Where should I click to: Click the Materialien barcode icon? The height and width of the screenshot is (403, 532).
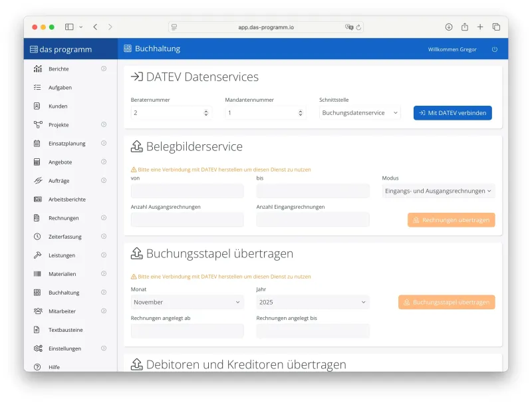pos(37,274)
